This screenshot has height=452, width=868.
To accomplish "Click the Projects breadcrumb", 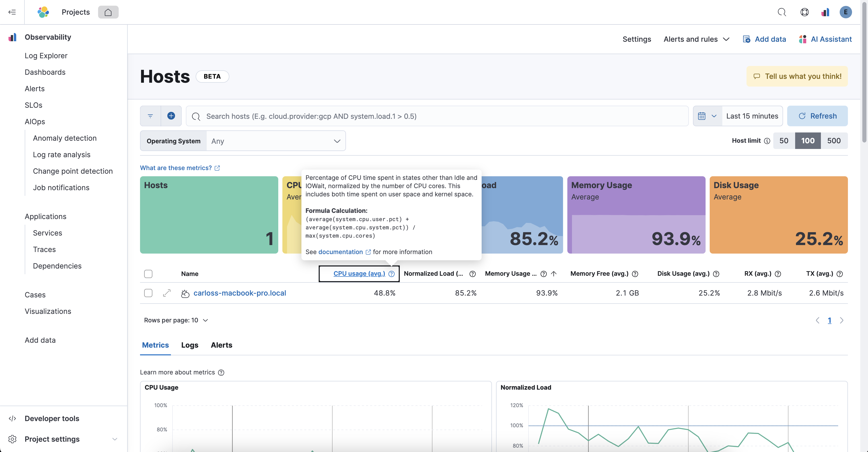I will point(75,12).
